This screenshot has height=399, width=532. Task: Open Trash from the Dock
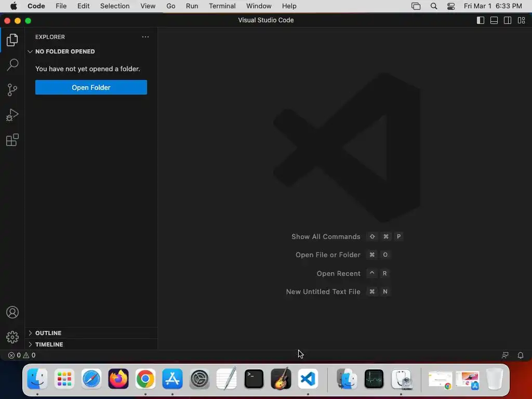pos(495,379)
